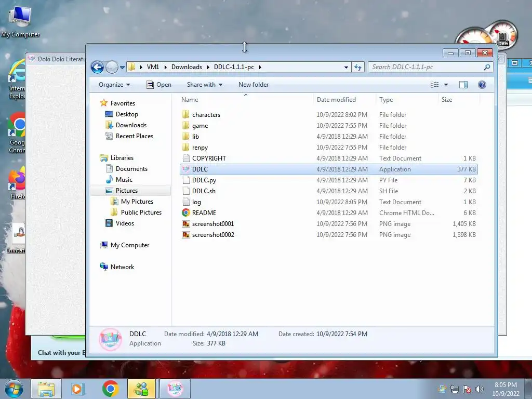532x399 pixels.
Task: Open Recent Places in Favorites
Action: click(x=135, y=136)
